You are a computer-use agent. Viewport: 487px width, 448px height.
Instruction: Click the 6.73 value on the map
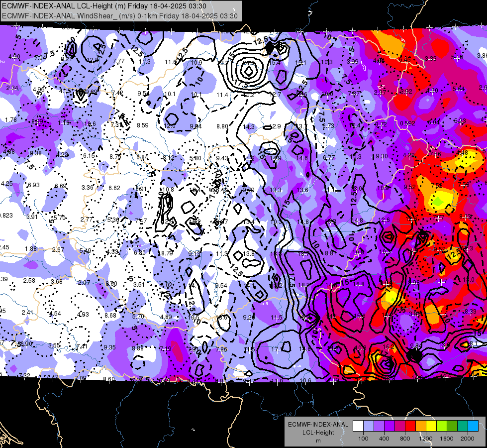tap(329, 125)
